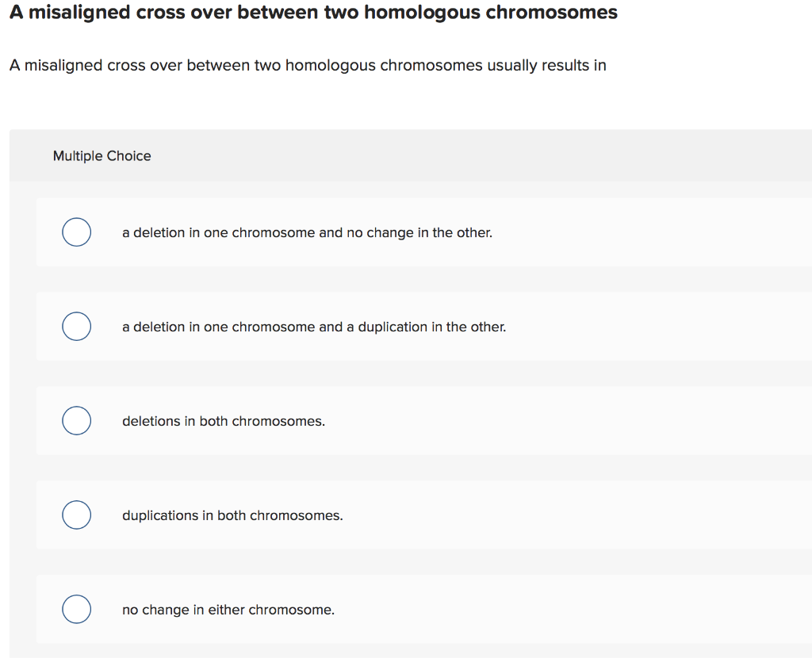
Task: Select the radio button for 'a deletion in one chromosome and no change in the other'
Action: pyautogui.click(x=76, y=232)
